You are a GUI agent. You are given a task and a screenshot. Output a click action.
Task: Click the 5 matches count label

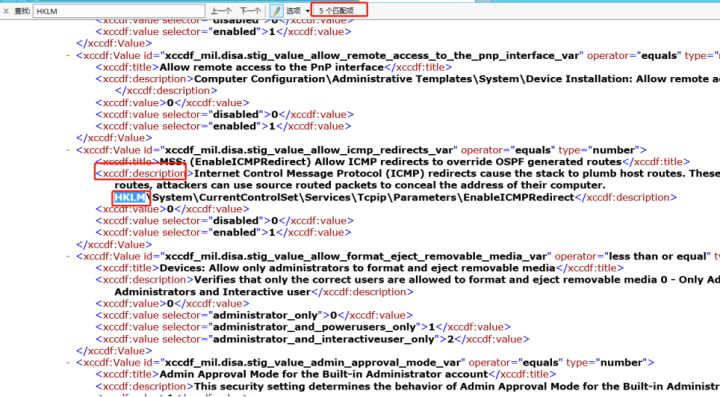[x=336, y=11]
